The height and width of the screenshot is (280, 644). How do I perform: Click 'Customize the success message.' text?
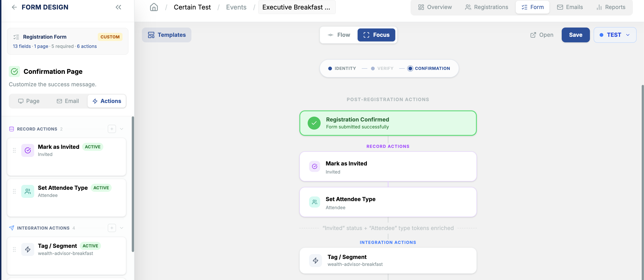(x=52, y=84)
